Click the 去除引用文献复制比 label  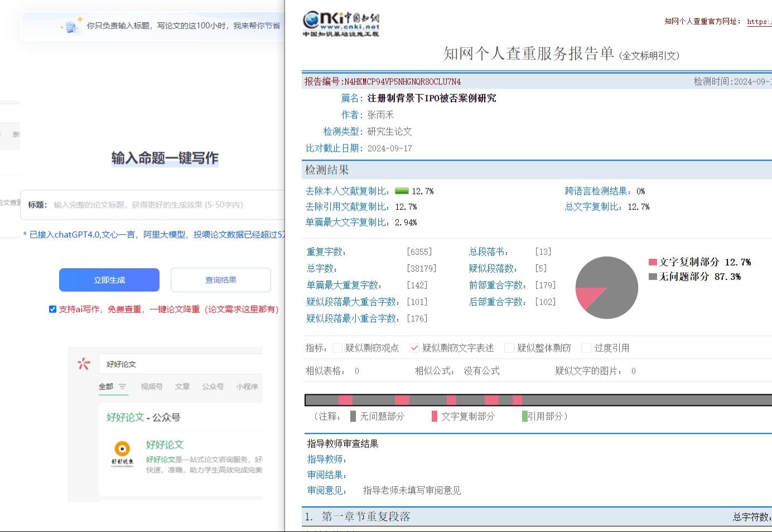tap(348, 207)
